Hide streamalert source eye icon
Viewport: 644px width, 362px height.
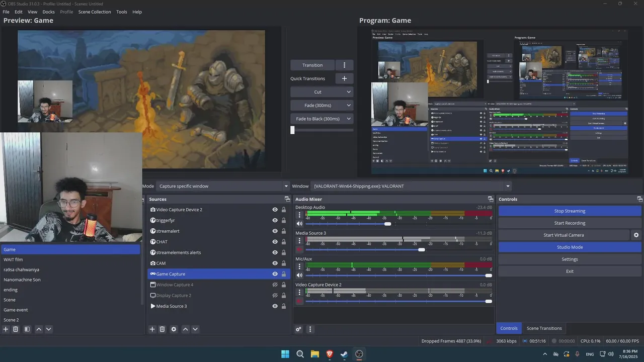click(x=275, y=231)
